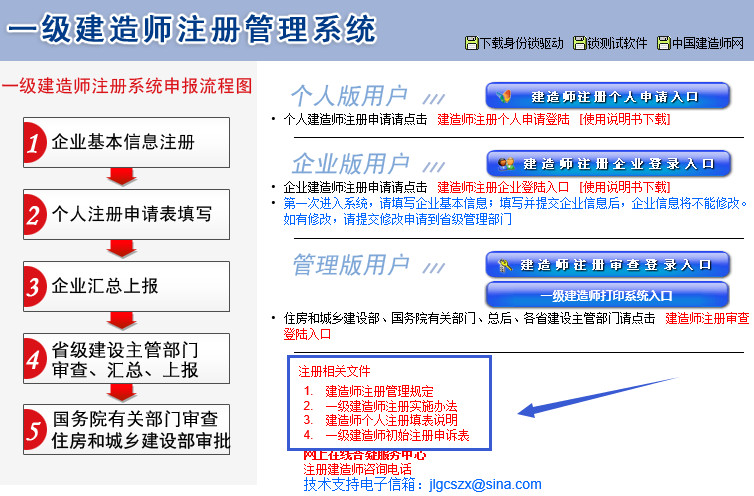Open the 建造师个人注册填表说明 link
This screenshot has width=754, height=496.
pyautogui.click(x=391, y=421)
